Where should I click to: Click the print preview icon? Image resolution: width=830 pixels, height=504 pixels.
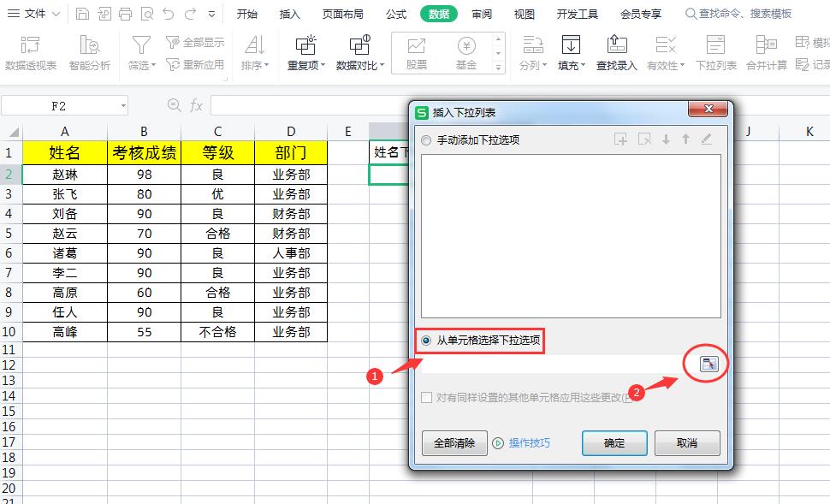pyautogui.click(x=147, y=14)
